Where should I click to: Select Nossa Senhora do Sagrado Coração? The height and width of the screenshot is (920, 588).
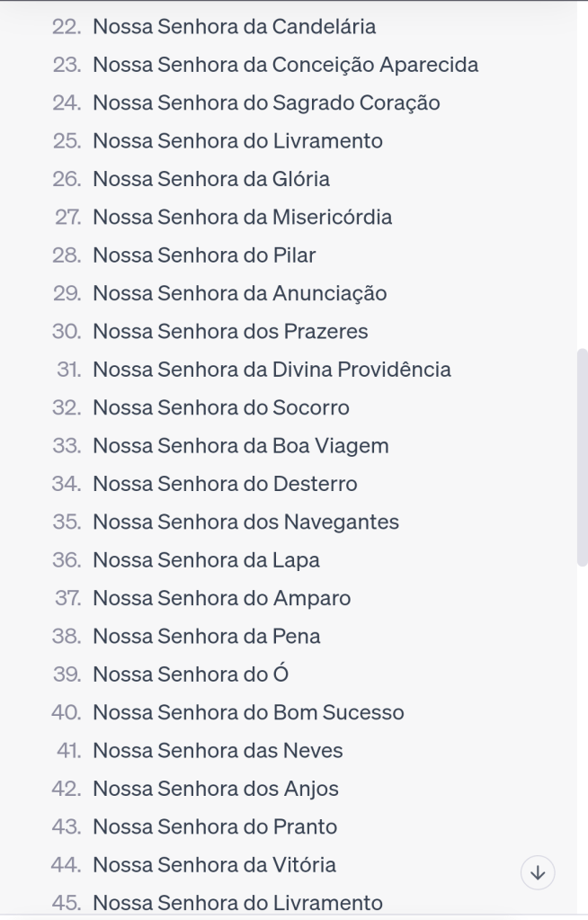(x=266, y=103)
